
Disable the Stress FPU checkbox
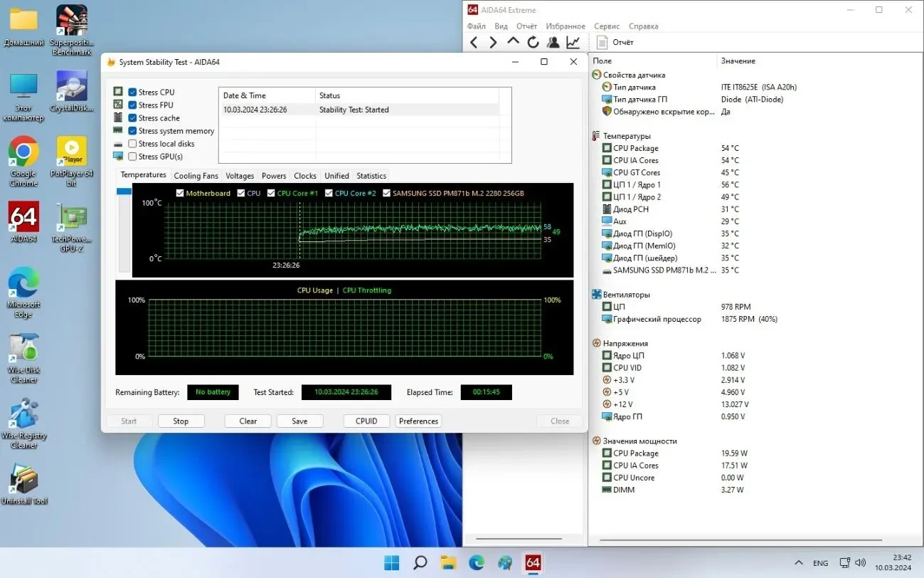click(x=132, y=105)
